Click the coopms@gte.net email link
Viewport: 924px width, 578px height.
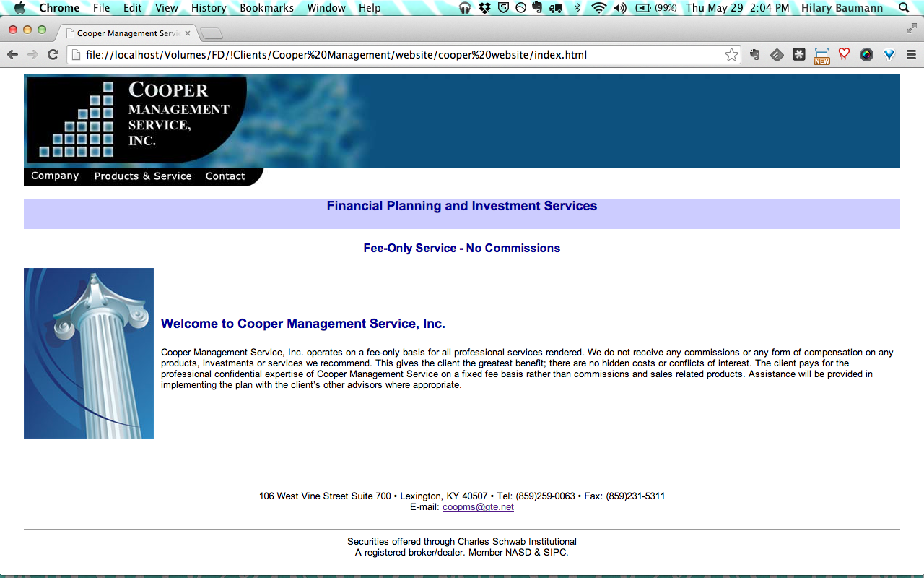pyautogui.click(x=478, y=507)
